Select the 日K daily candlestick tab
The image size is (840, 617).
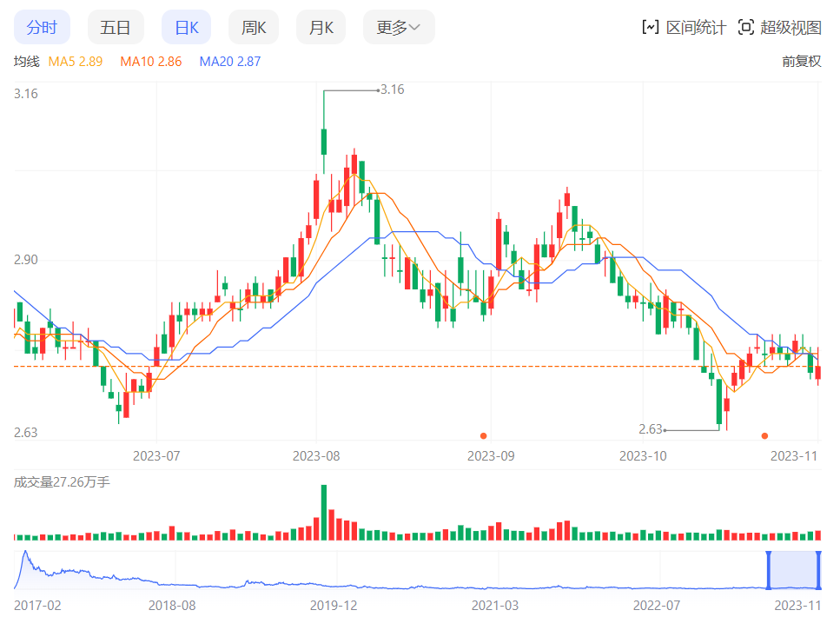(x=187, y=28)
